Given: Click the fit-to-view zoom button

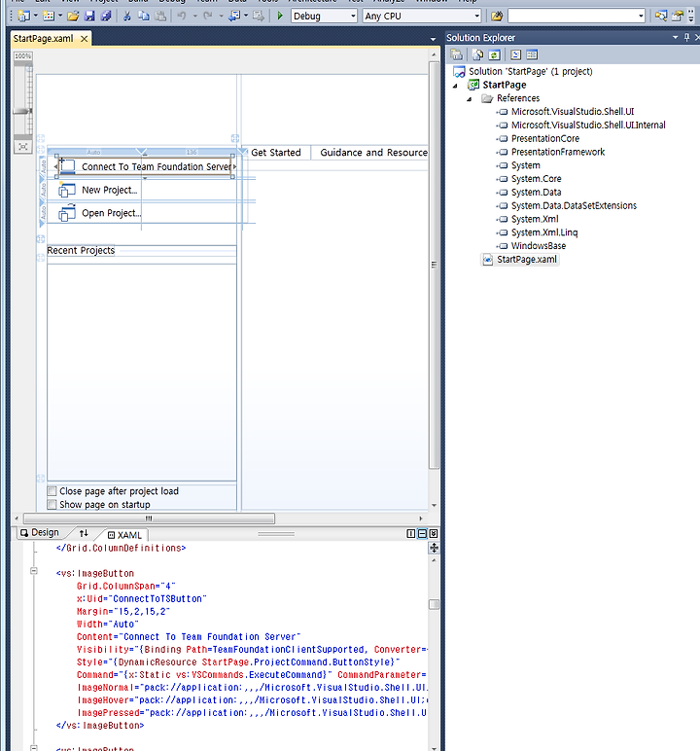Looking at the screenshot, I should pos(22,147).
